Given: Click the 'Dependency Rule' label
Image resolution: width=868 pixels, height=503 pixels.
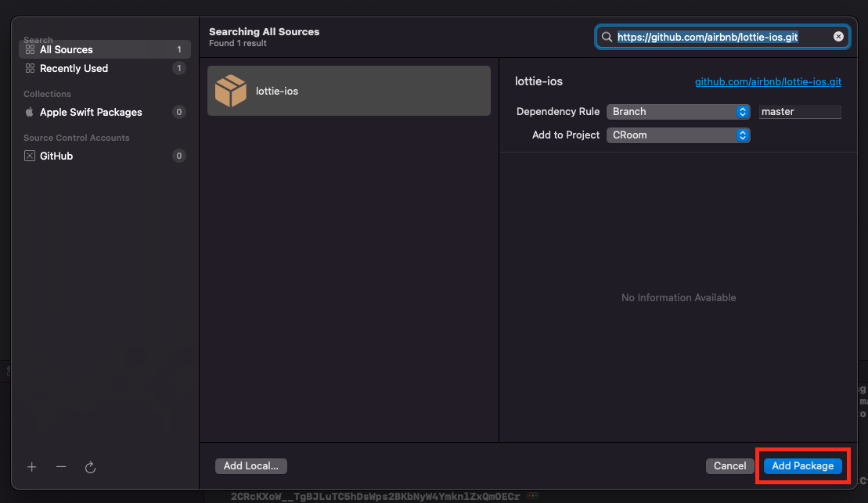Looking at the screenshot, I should point(558,112).
